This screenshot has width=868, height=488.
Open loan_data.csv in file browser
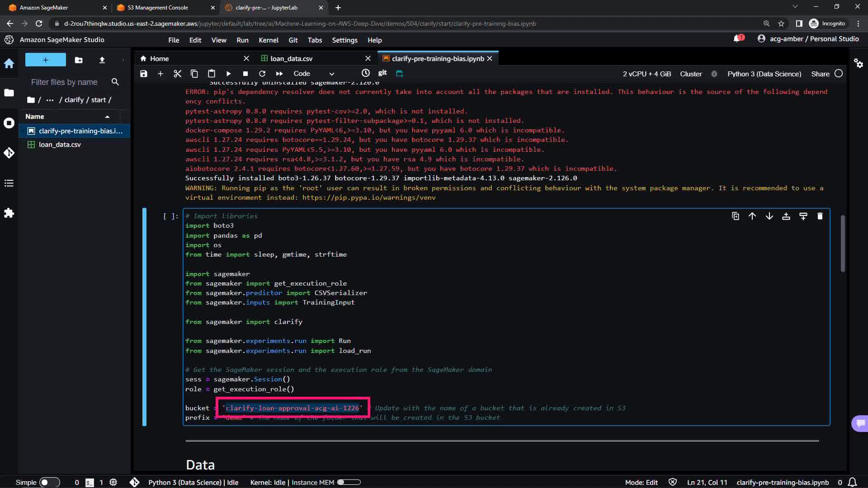(x=60, y=145)
